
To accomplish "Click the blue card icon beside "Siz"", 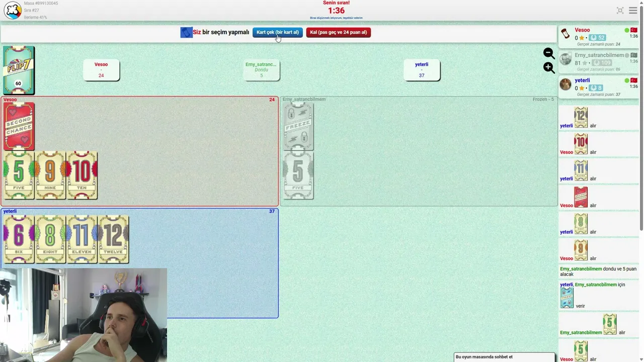I will pos(186,32).
